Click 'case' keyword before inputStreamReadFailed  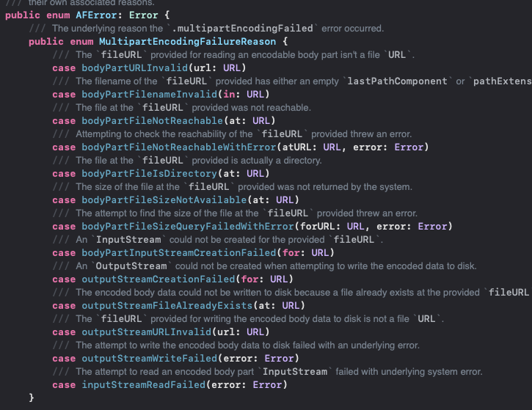[64, 385]
